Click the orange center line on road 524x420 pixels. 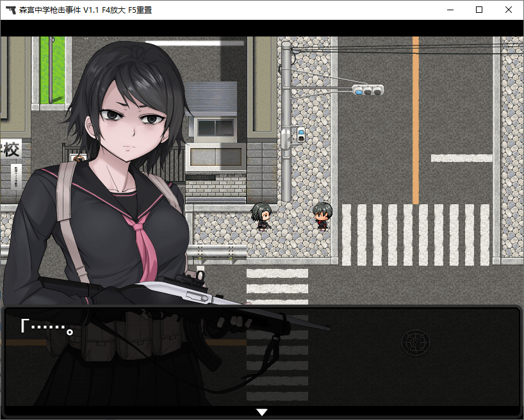[416, 122]
